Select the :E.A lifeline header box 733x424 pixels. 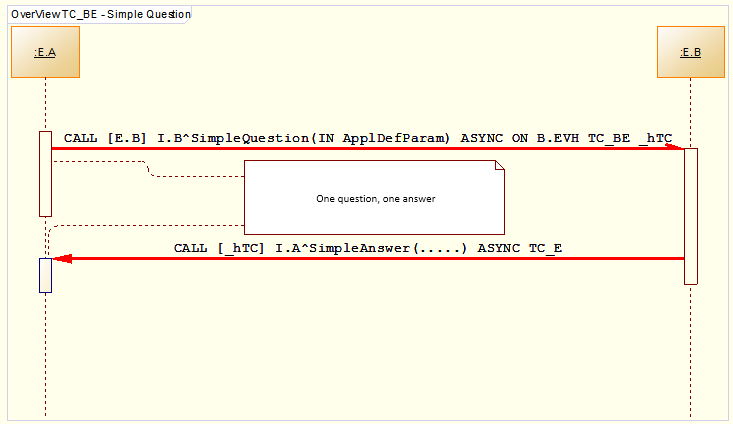[45, 52]
